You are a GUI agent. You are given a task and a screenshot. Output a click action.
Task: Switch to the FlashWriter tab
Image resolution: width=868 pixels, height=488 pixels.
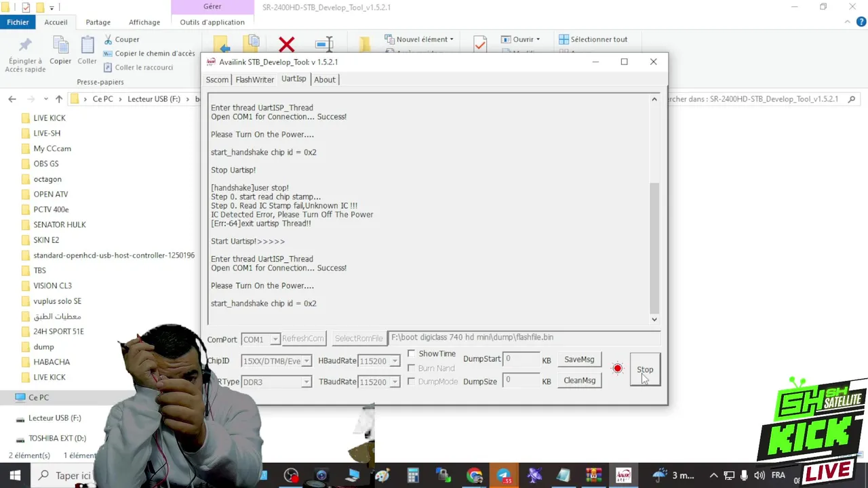254,79
